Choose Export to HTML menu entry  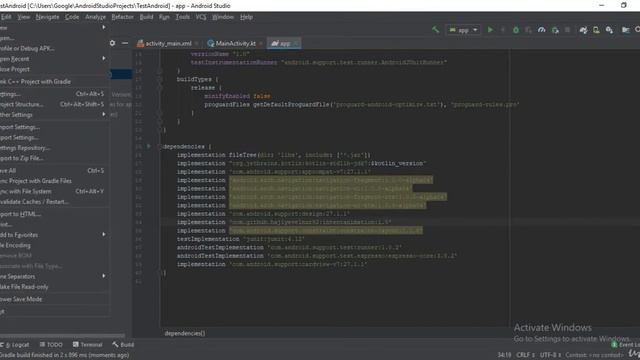point(54,214)
